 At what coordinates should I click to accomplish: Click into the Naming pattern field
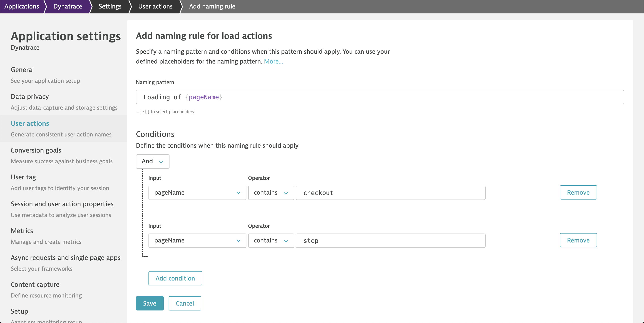380,97
